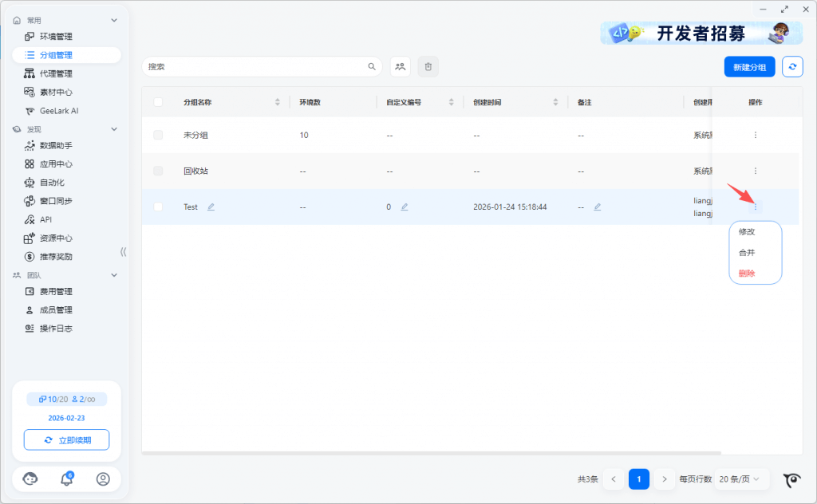Screen dimensions: 817x504
Task: Click the three-dot menu for 未分组 row
Action: pyautogui.click(x=755, y=136)
